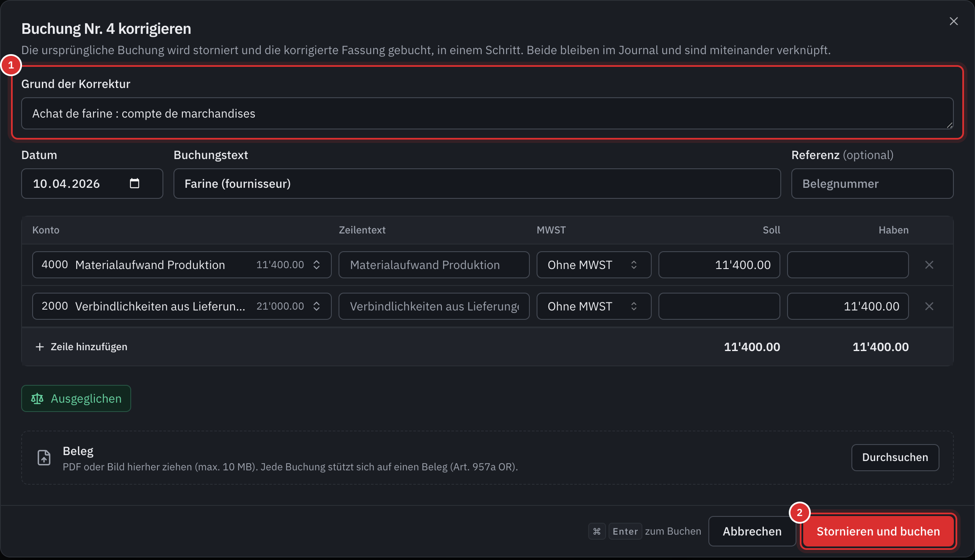
Task: Click the Haben field showing 11'400.00
Action: [x=848, y=306]
